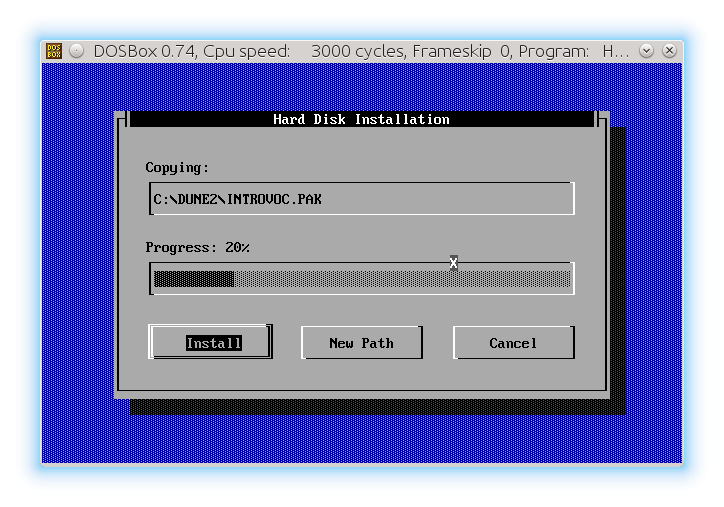The width and height of the screenshot is (724, 507).
Task: Minimize the DOSBox window with the chevron button
Action: pos(646,51)
